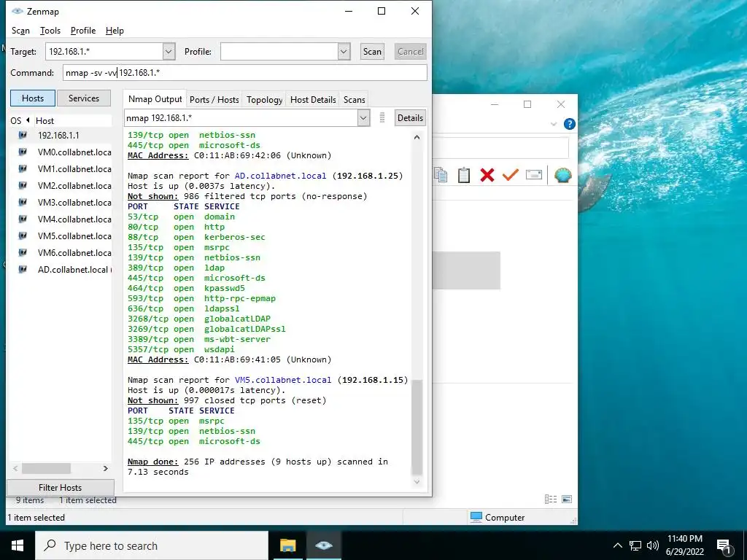
Task: Select host AD.collabnet.local in the list
Action: coord(61,270)
